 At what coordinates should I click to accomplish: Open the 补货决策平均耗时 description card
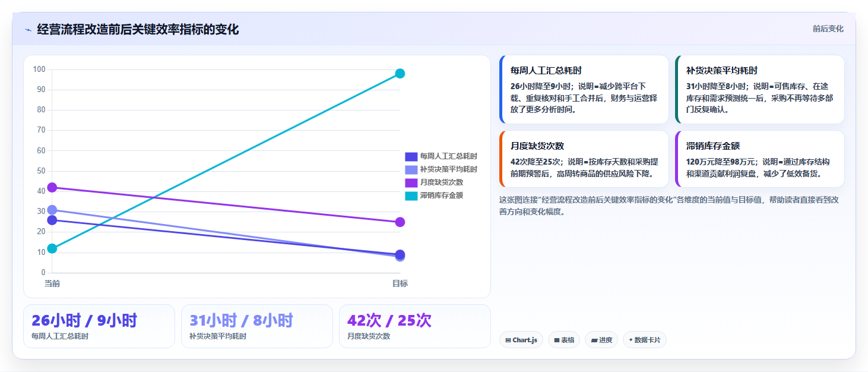[x=760, y=89]
